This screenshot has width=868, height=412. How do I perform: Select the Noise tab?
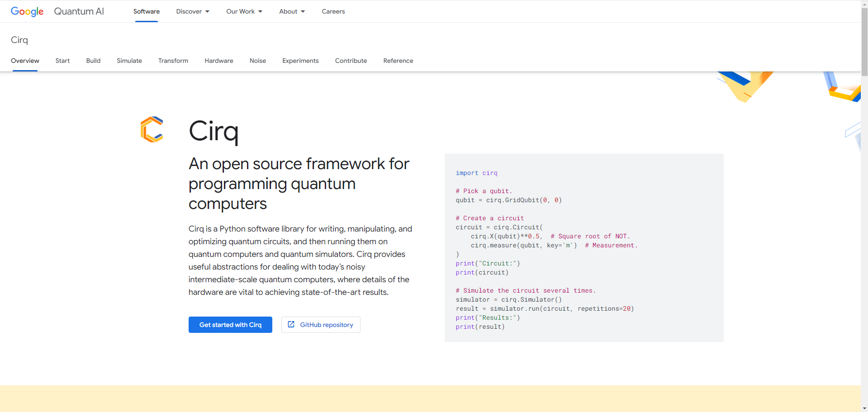tap(258, 61)
